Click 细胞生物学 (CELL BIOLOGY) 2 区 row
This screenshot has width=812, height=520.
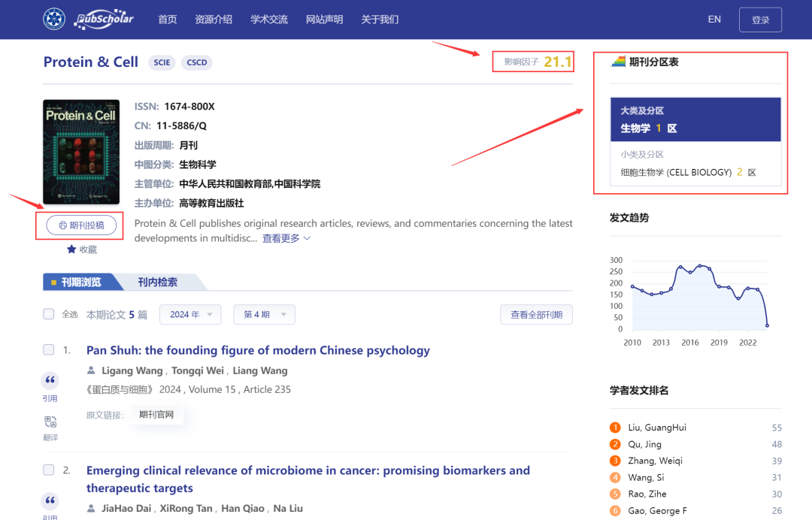click(x=688, y=172)
